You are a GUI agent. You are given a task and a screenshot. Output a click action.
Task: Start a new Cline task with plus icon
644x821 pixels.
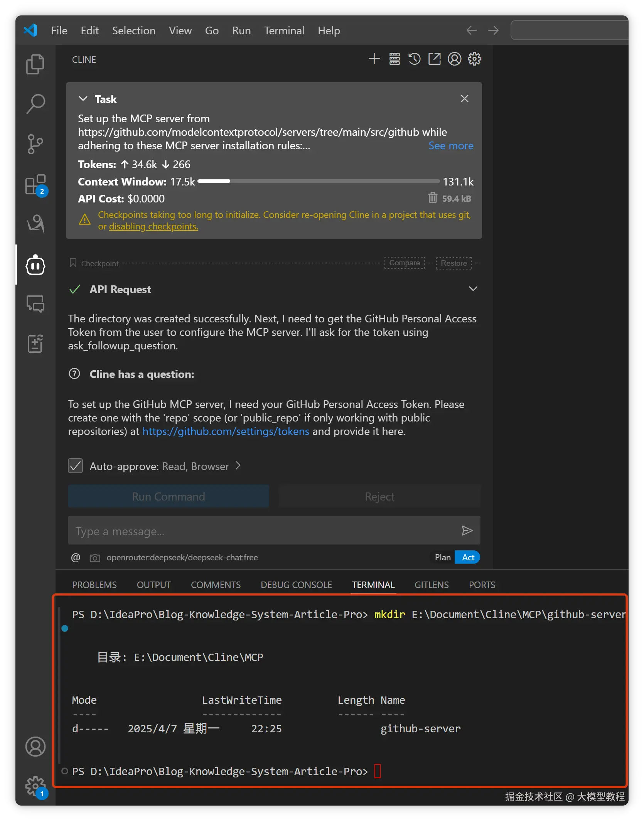click(374, 59)
